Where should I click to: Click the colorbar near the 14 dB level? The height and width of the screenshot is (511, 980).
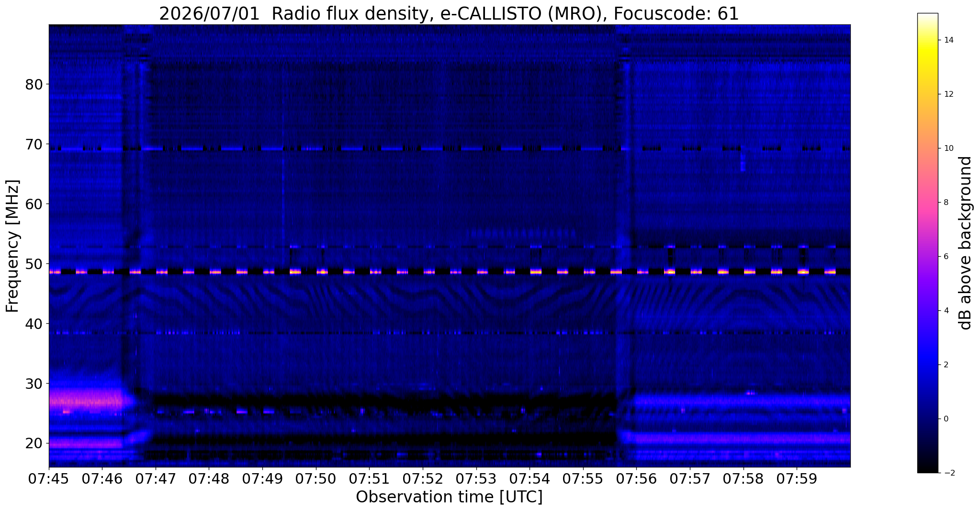coord(927,40)
